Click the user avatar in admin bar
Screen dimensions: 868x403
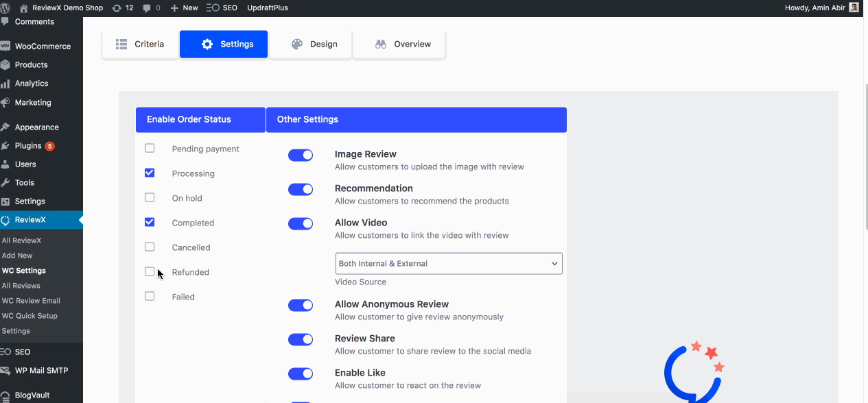pos(854,8)
